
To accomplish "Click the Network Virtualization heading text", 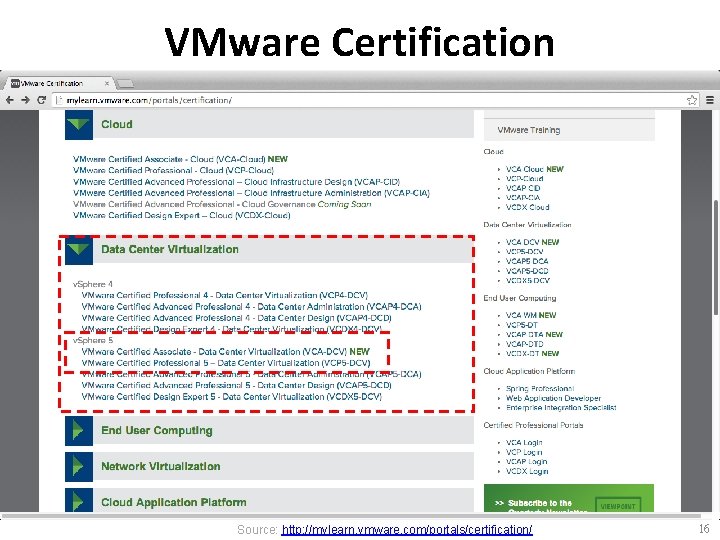I will click(161, 467).
